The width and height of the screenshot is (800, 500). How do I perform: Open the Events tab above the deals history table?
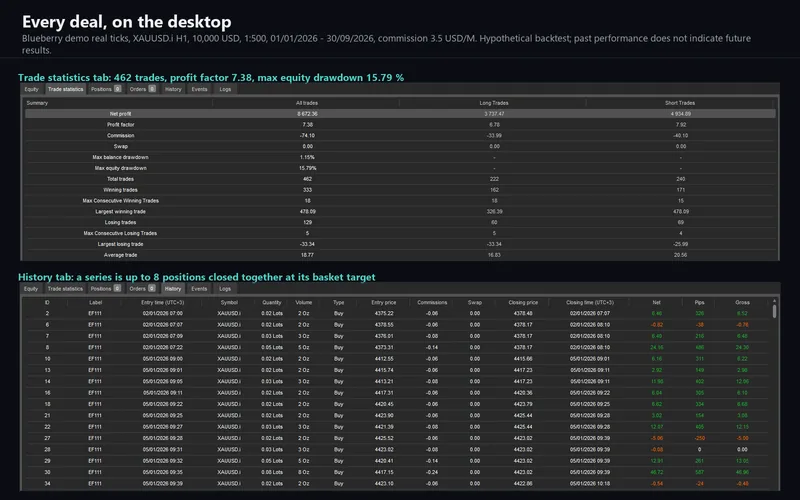[x=199, y=289]
